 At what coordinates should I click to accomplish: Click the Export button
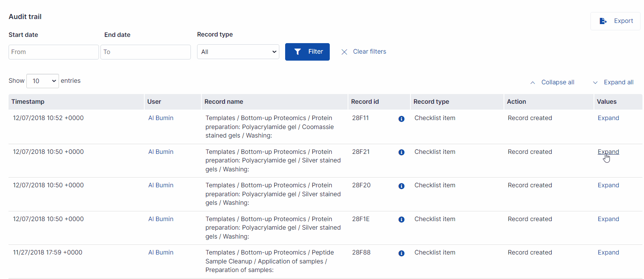coord(615,21)
